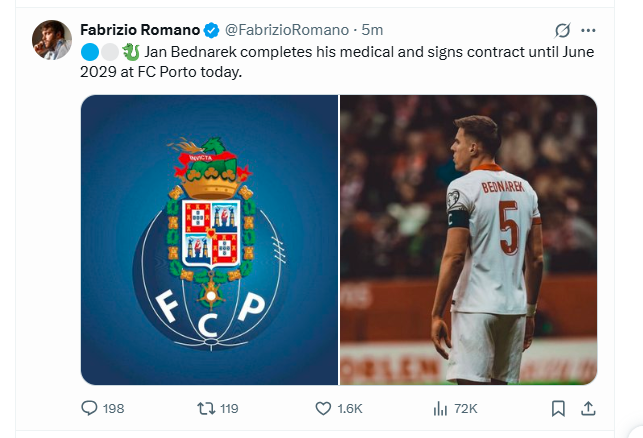The height and width of the screenshot is (438, 643).
Task: Click the 119 reposts count
Action: (228, 409)
